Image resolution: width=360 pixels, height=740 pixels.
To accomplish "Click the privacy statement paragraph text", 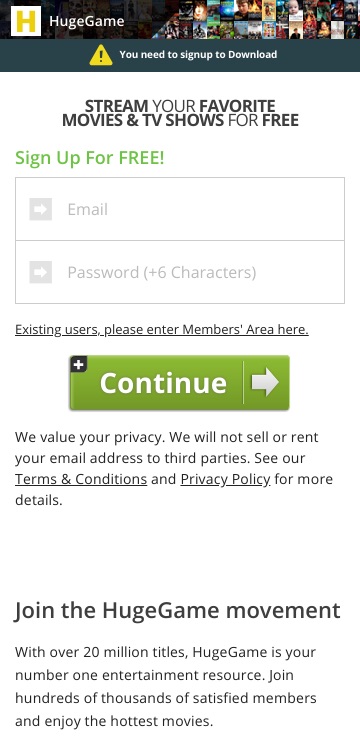I will 174,468.
